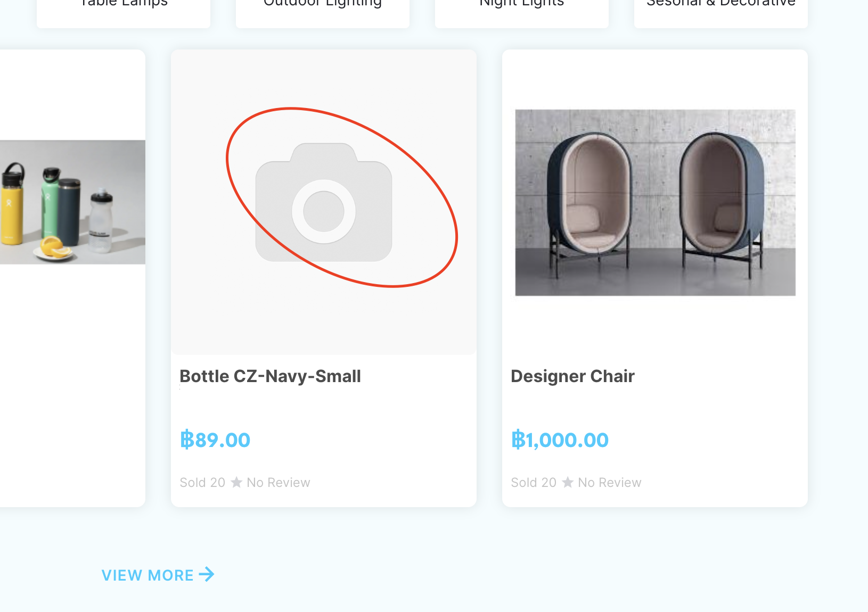Click Sold 20 on Designer Chair card

coord(534,483)
